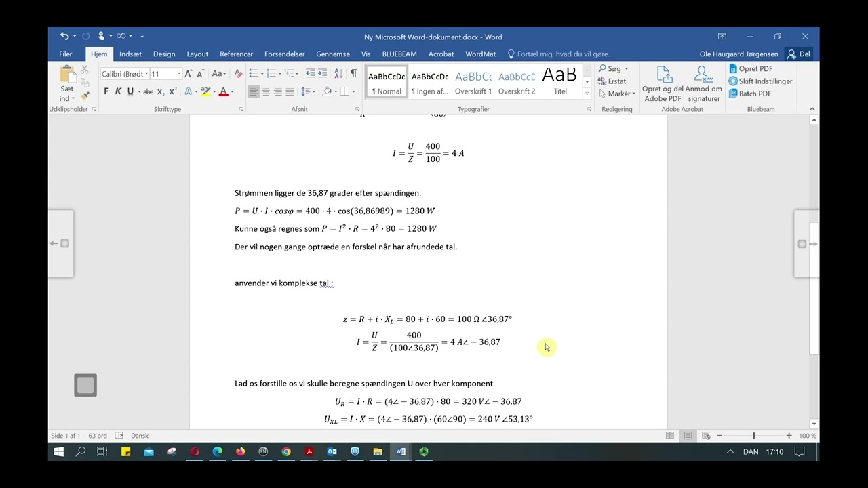
Task: Switch to the WordMat tab
Action: 480,54
